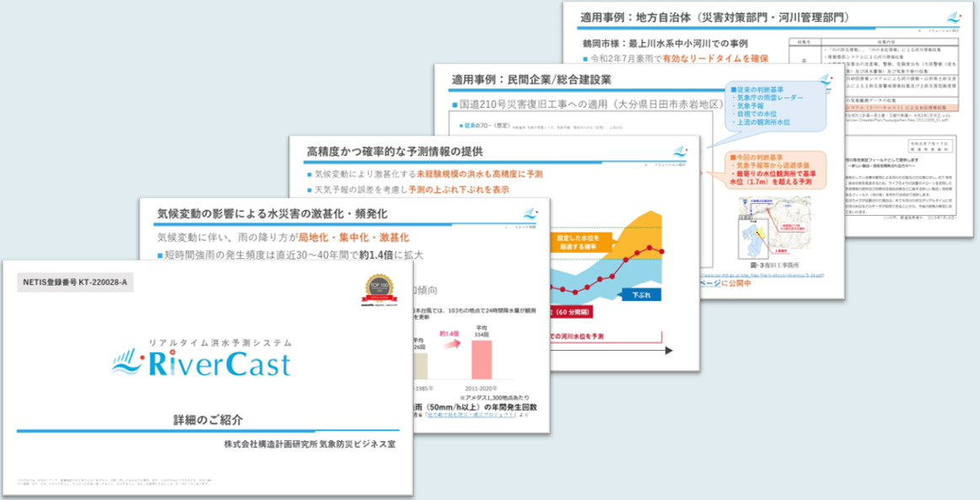Open the 適用事例：地方自治体 slide title
The height and width of the screenshot is (500, 980).
pyautogui.click(x=715, y=18)
